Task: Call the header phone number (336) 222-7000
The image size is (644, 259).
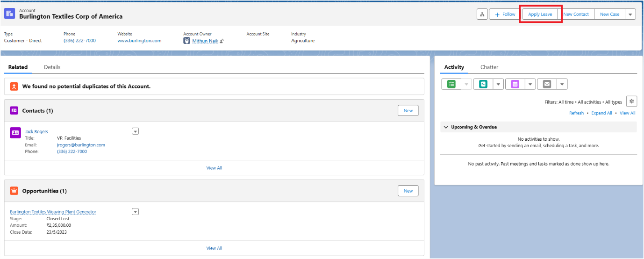Action: 79,41
